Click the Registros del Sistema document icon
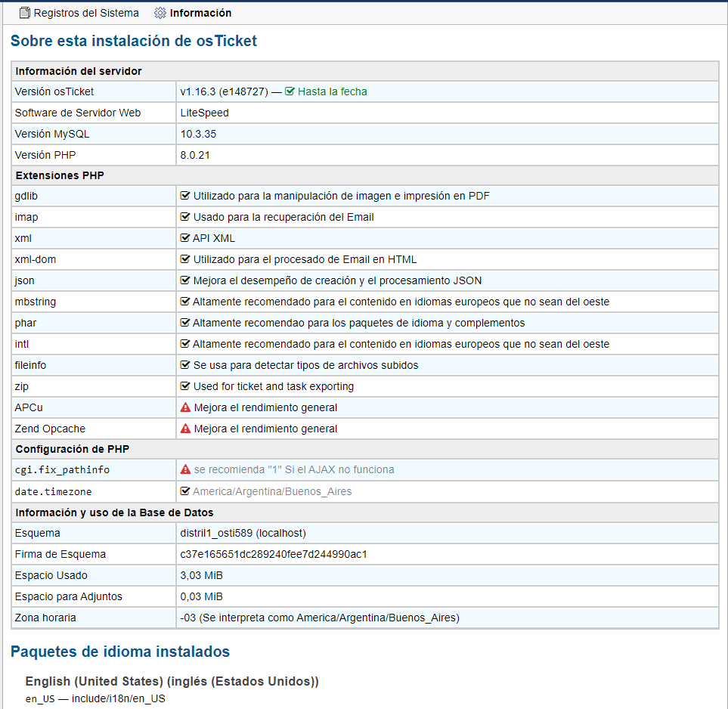 pyautogui.click(x=24, y=13)
